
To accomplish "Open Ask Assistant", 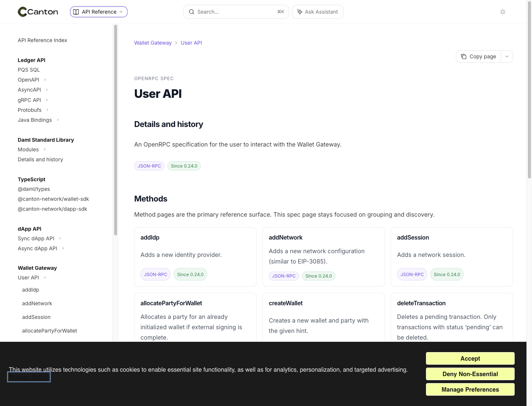I will tap(317, 12).
